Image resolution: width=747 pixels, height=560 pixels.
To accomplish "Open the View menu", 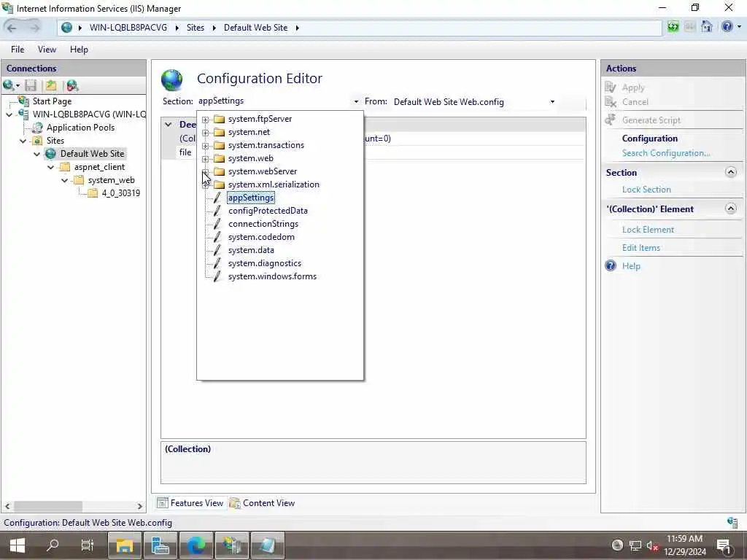I will [x=47, y=50].
